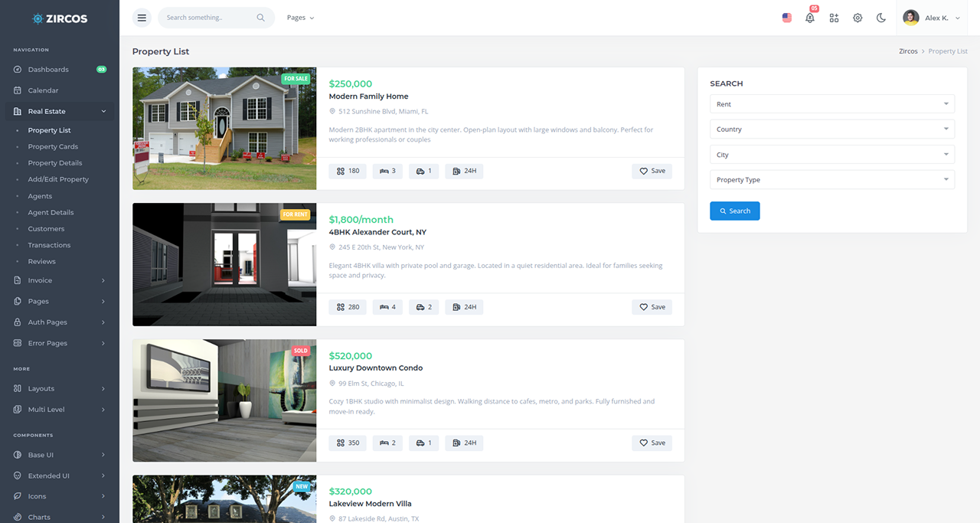Click bedrooms badge 2 on Luxury Downtown Condo
The width and height of the screenshot is (980, 523).
pyautogui.click(x=387, y=443)
